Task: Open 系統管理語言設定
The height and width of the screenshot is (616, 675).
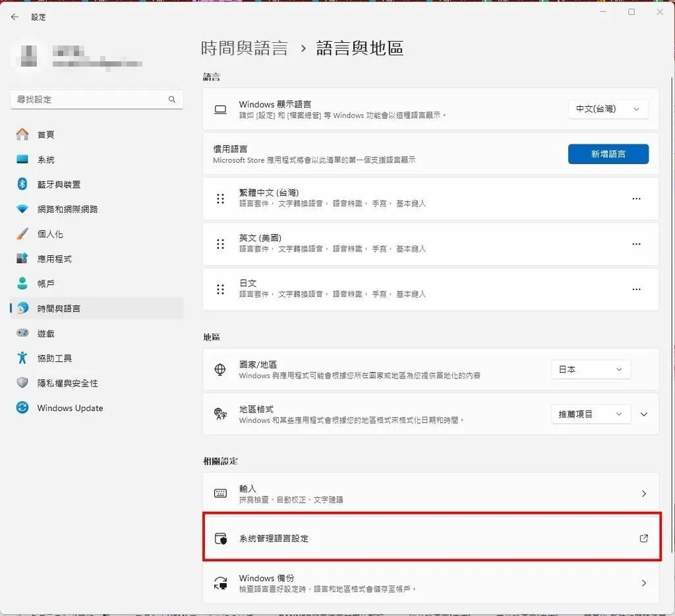Action: pos(432,537)
